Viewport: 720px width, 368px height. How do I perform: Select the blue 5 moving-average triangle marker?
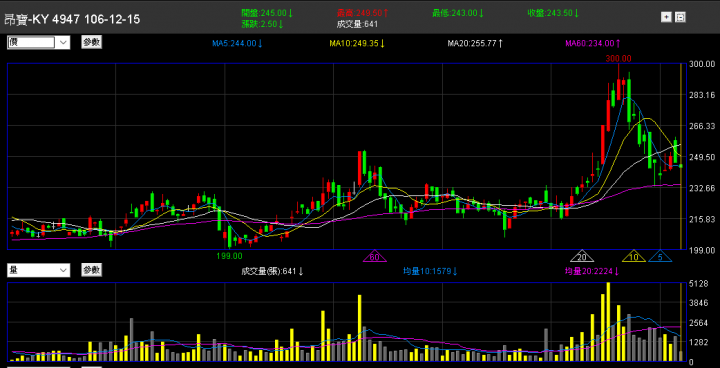pyautogui.click(x=660, y=257)
